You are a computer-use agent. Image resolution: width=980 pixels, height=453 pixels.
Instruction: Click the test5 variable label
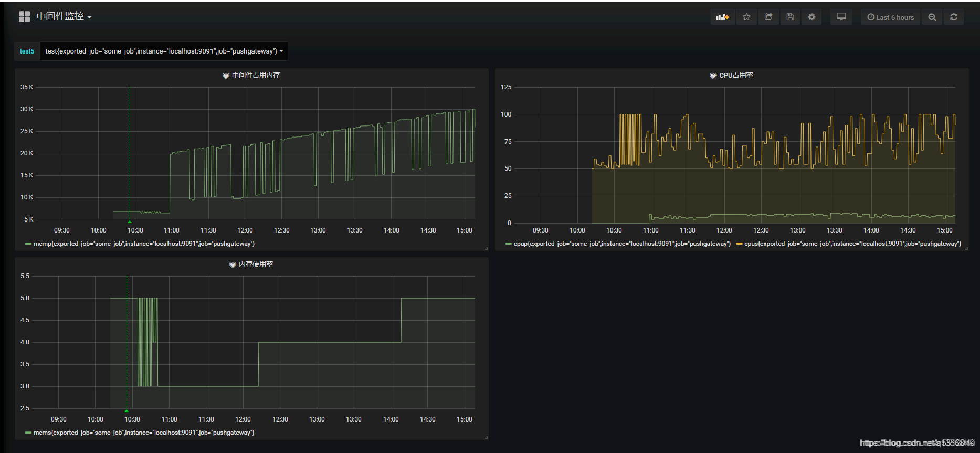click(x=27, y=51)
